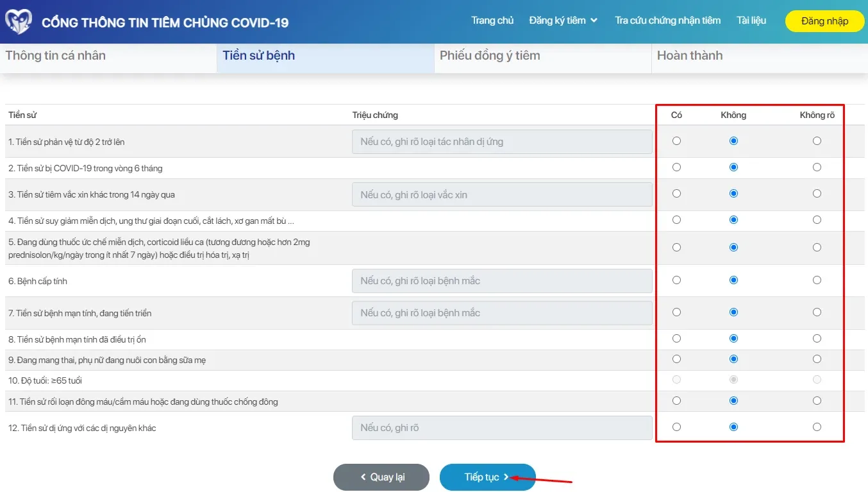Select Không rõ for tiêm vắc xin khác
Viewport: 868px width, 492px height.
817,194
